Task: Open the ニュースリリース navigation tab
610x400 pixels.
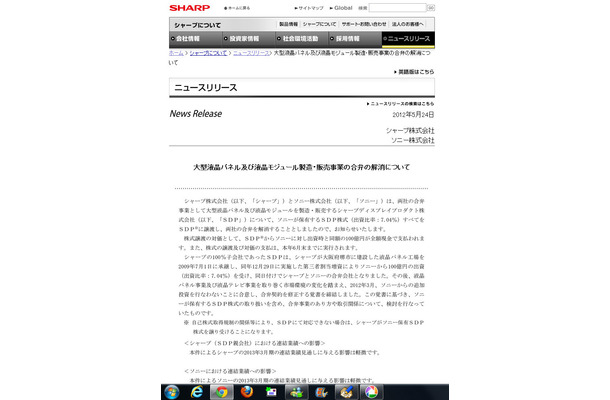Action: click(408, 39)
